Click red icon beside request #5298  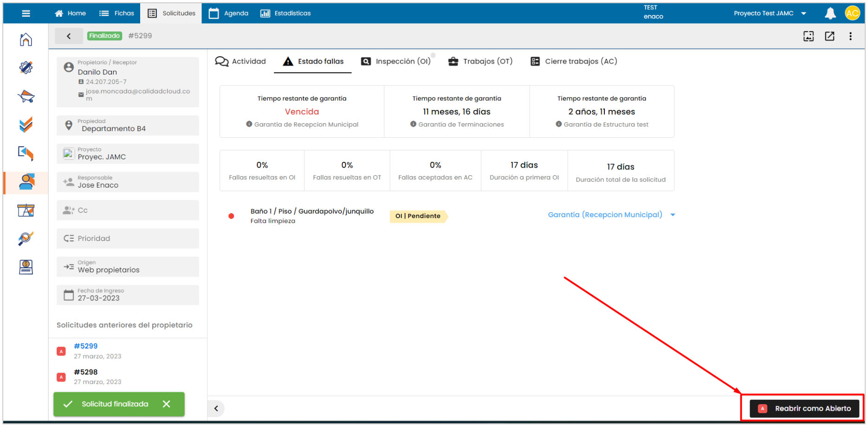point(61,377)
